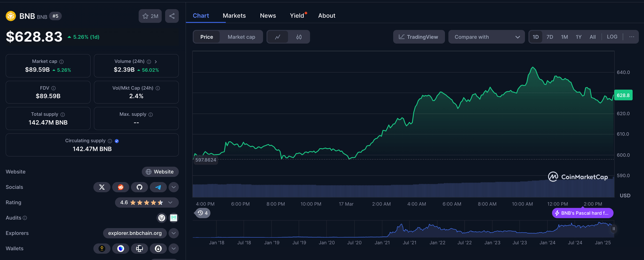The height and width of the screenshot is (260, 644).
Task: Click the share icon next to the watchlist star
Action: [x=172, y=15]
